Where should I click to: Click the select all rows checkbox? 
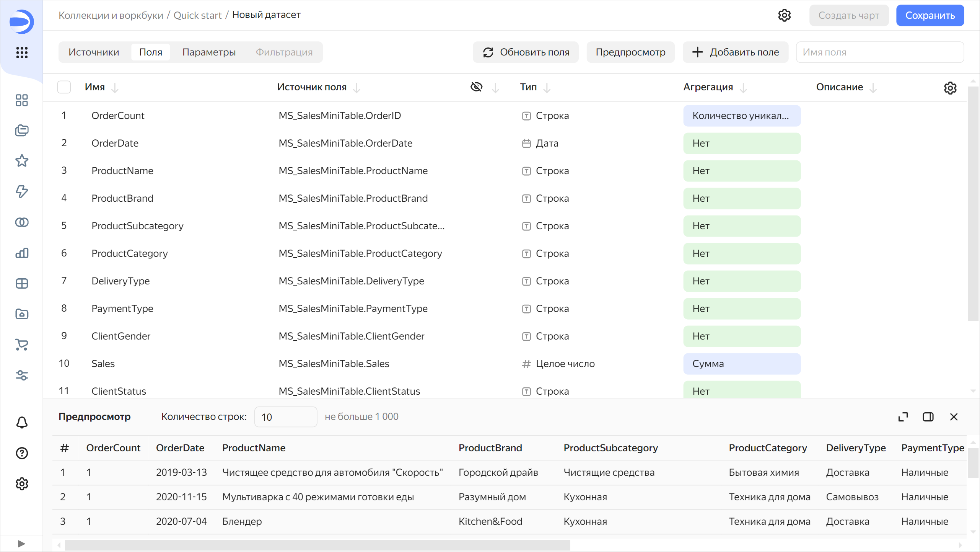65,87
